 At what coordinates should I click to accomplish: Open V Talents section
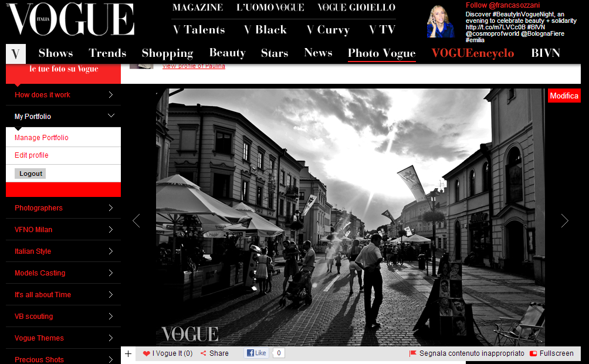point(199,30)
